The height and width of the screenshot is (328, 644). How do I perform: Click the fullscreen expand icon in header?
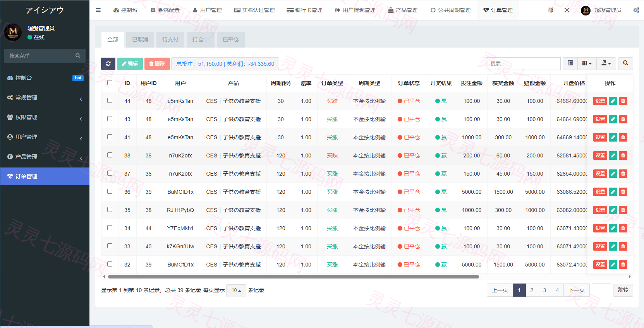tap(567, 10)
